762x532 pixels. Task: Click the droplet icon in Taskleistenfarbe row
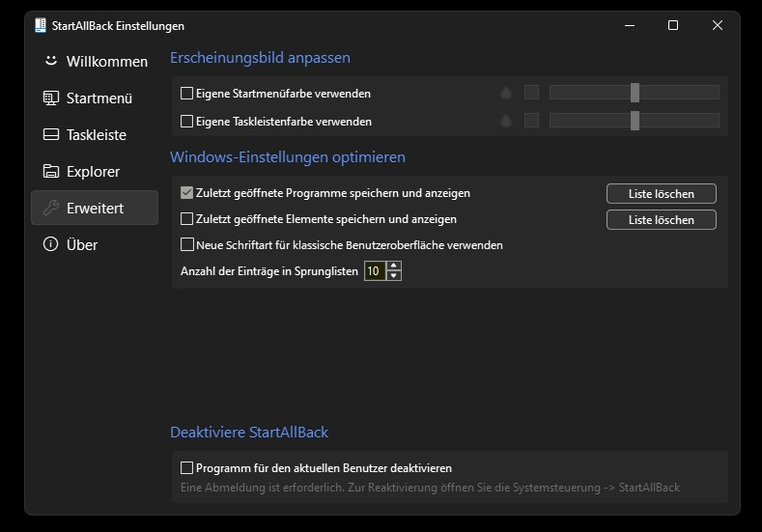click(506, 121)
